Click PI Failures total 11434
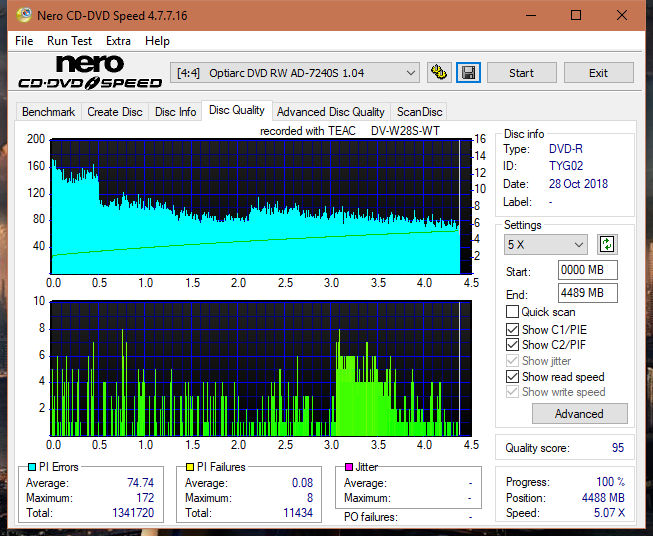Image resolution: width=653 pixels, height=536 pixels. [298, 513]
